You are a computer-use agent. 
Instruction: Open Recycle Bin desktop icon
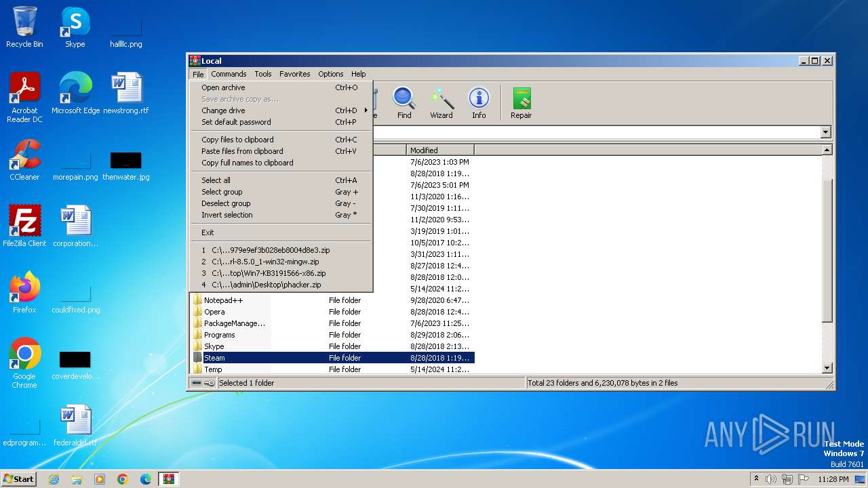click(x=24, y=27)
